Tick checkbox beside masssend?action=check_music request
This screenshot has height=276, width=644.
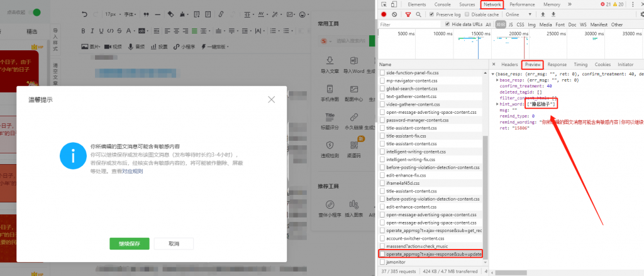382,246
